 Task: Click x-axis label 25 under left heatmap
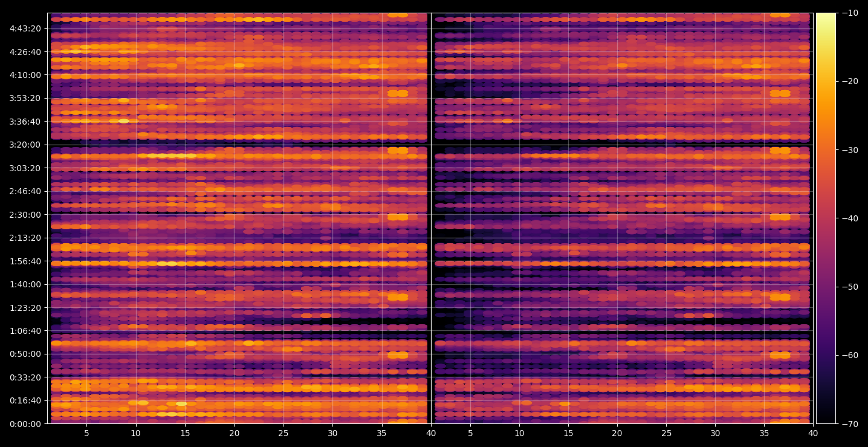coord(283,433)
